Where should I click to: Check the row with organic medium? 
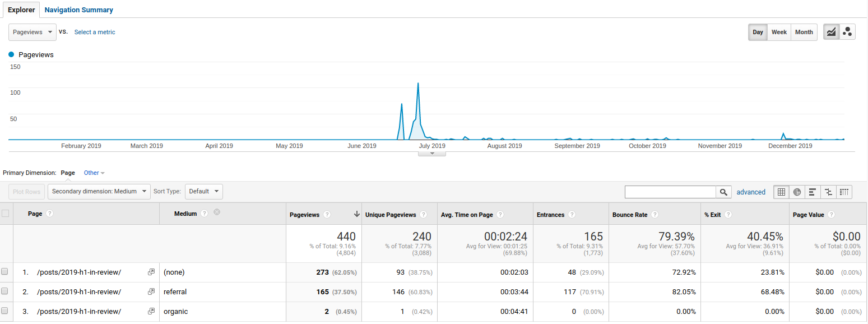tap(5, 311)
